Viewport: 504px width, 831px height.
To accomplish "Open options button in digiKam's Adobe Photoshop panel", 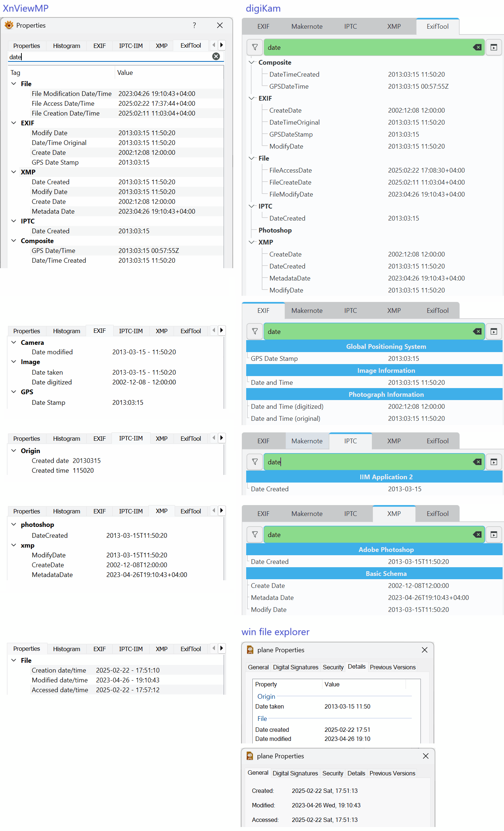I will point(494,534).
